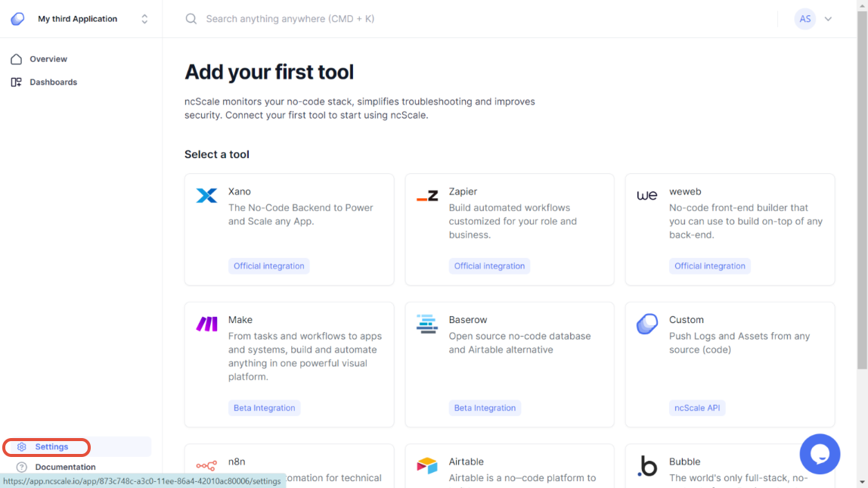Go to Dashboards in the sidebar
Image resolution: width=868 pixels, height=488 pixels.
click(53, 82)
